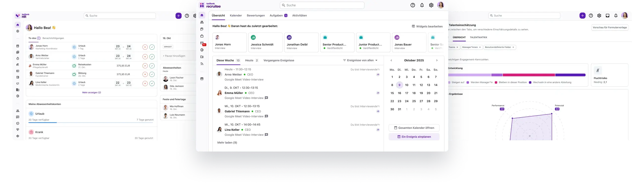Open the Manager*innen filter dropdown
The image size is (644, 184).
[x=472, y=47]
